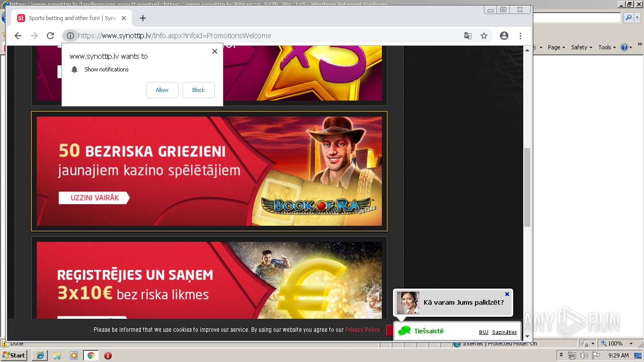Screen dimensions: 644x362
Task: Click the Tiešsaistē chat icon
Action: (x=405, y=331)
